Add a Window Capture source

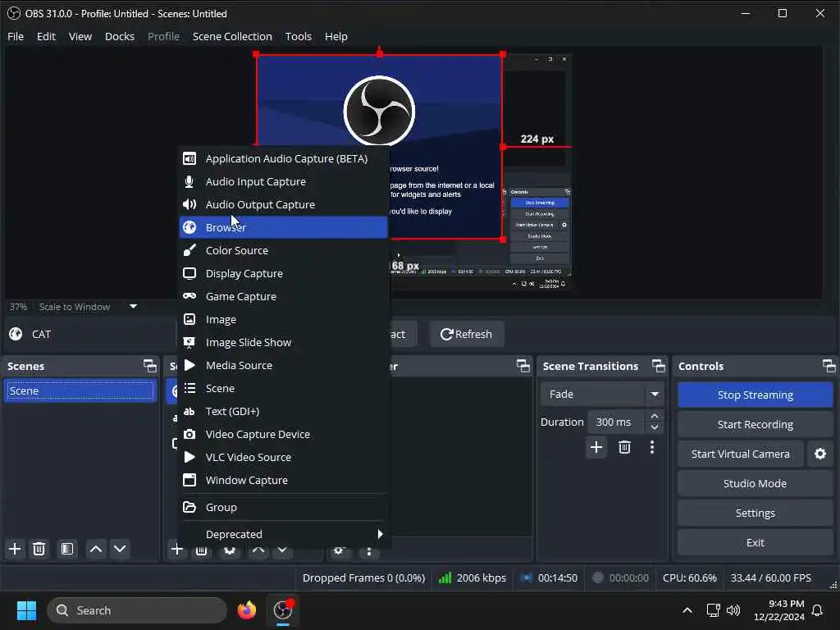click(283, 481)
